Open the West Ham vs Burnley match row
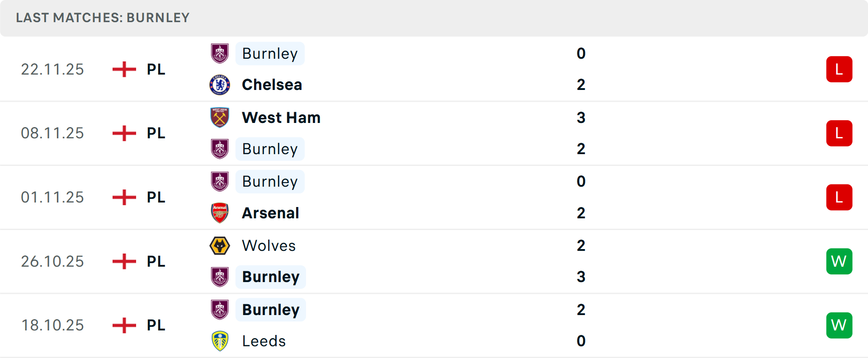868x358 pixels. tap(434, 133)
